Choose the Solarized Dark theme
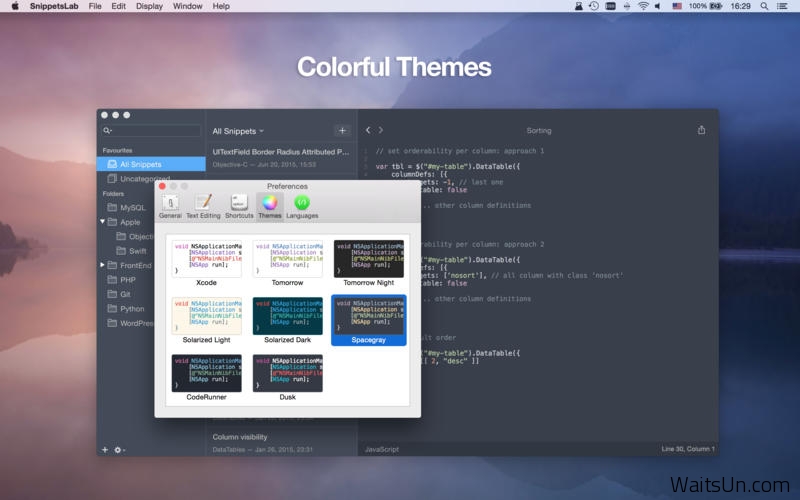800x500 pixels. (287, 320)
